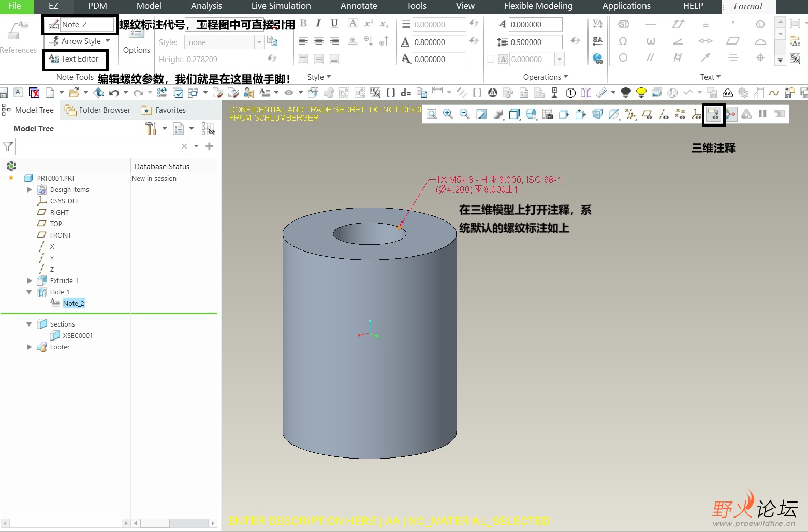Apply bold formatting to note text
The image size is (808, 532).
tap(303, 24)
